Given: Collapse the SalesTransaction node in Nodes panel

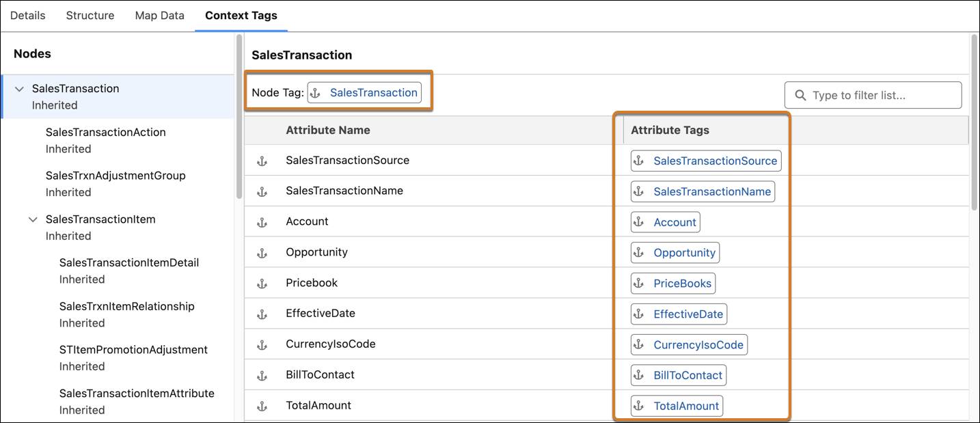Looking at the screenshot, I should [18, 88].
